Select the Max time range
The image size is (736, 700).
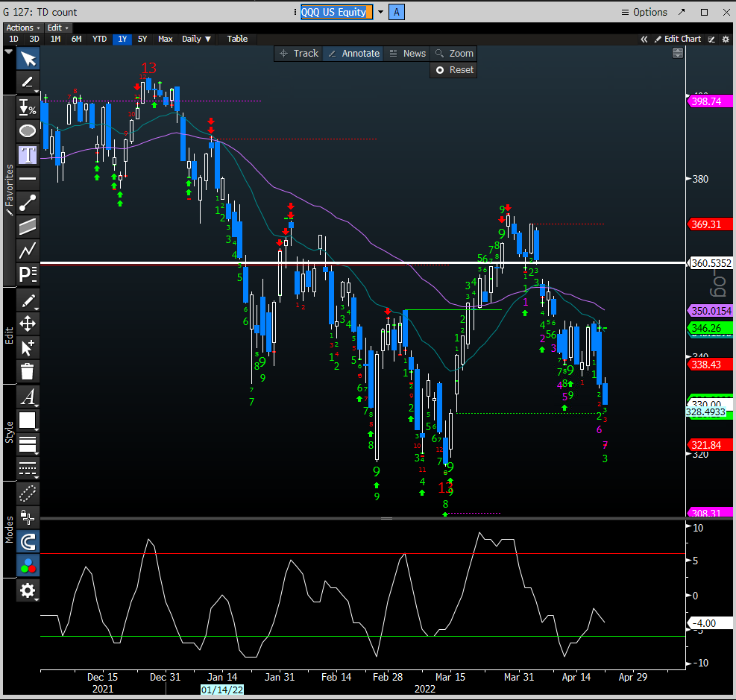point(166,39)
